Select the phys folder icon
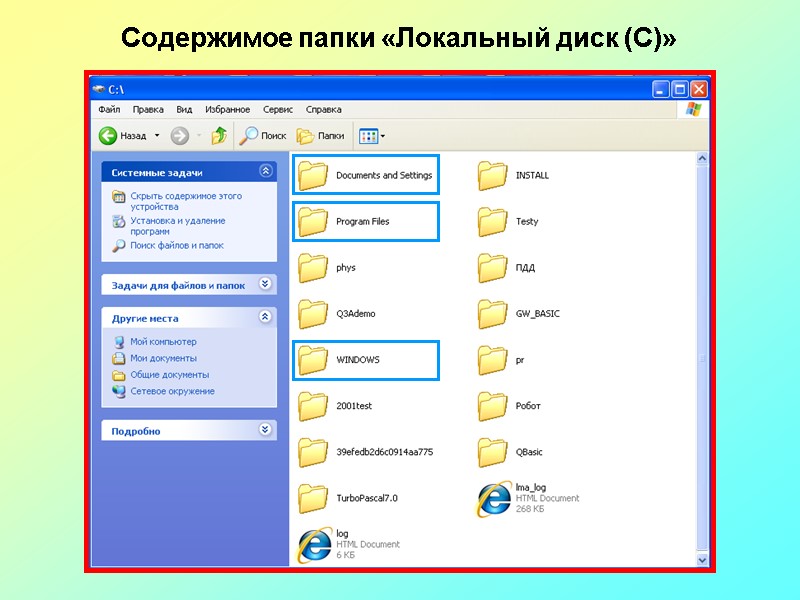Screen dimensions: 800x600 point(312,267)
